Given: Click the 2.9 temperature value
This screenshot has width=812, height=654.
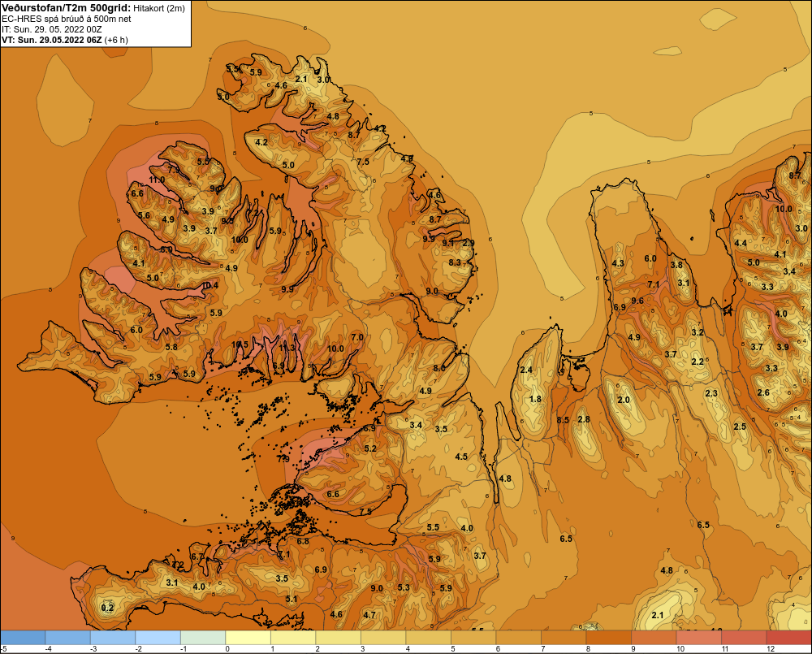Looking at the screenshot, I should (469, 243).
